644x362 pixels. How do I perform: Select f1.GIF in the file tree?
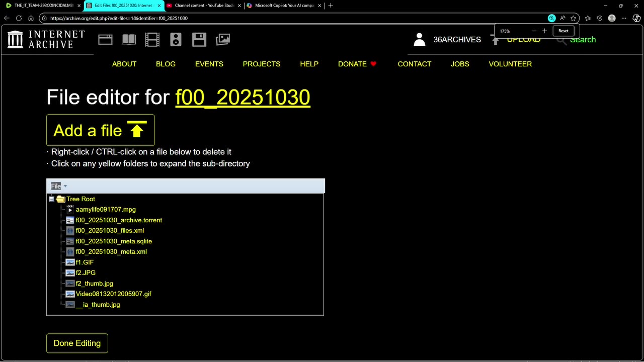85,262
